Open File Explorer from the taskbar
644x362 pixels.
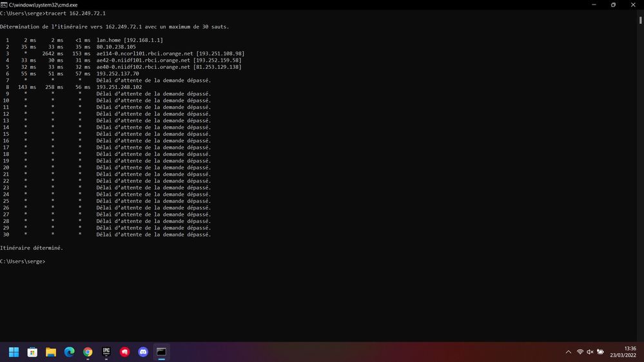pos(51,352)
